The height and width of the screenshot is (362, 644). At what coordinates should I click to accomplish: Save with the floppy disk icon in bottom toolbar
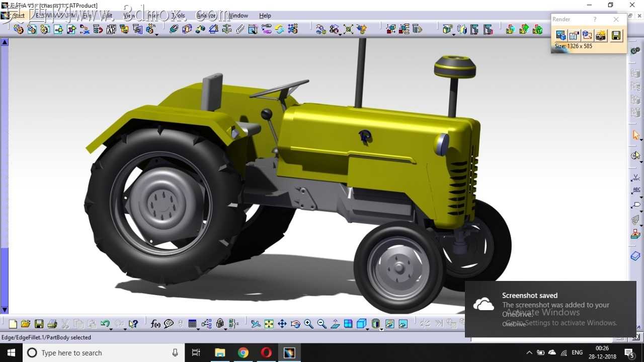pyautogui.click(x=39, y=324)
